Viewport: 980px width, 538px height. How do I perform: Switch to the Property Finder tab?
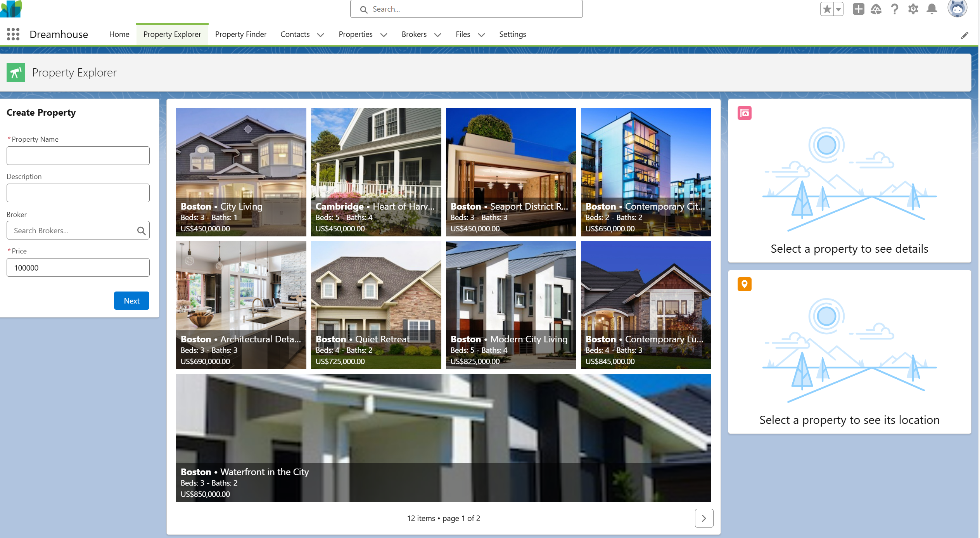[x=240, y=34]
